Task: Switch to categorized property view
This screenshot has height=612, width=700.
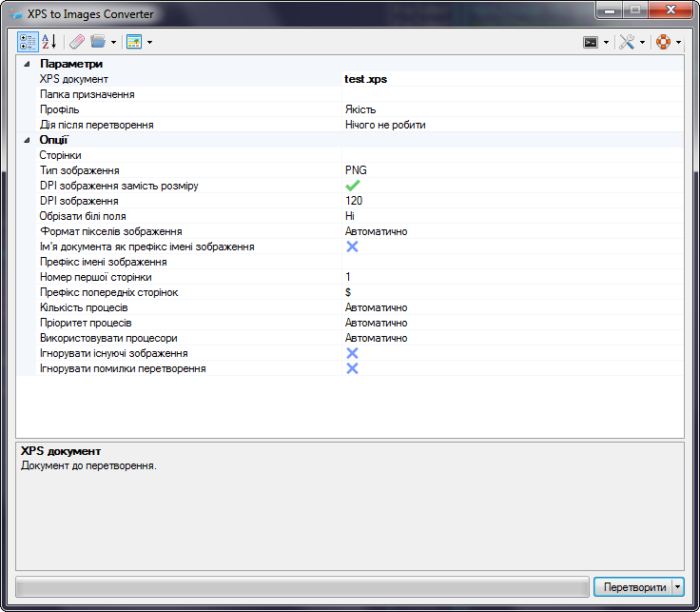Action: pos(28,42)
